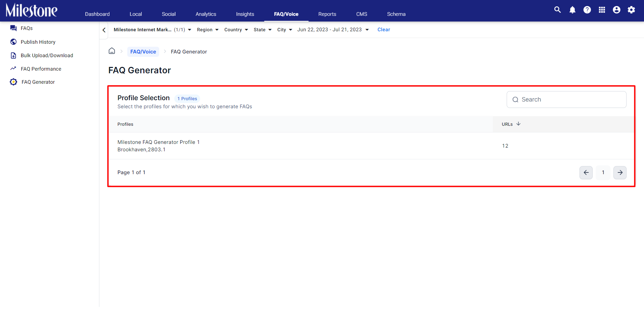Viewport: 644px width, 313px height.
Task: Click the 1 Profiles badge
Action: click(187, 99)
